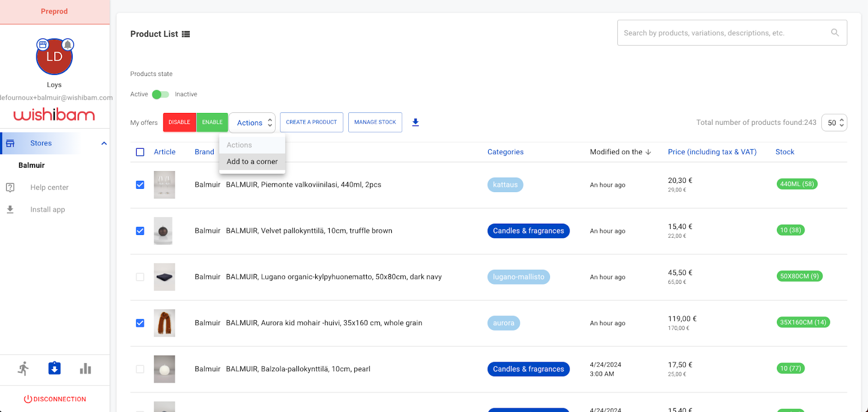Click CREATE A PRODUCT button
The height and width of the screenshot is (412, 868).
coord(311,122)
